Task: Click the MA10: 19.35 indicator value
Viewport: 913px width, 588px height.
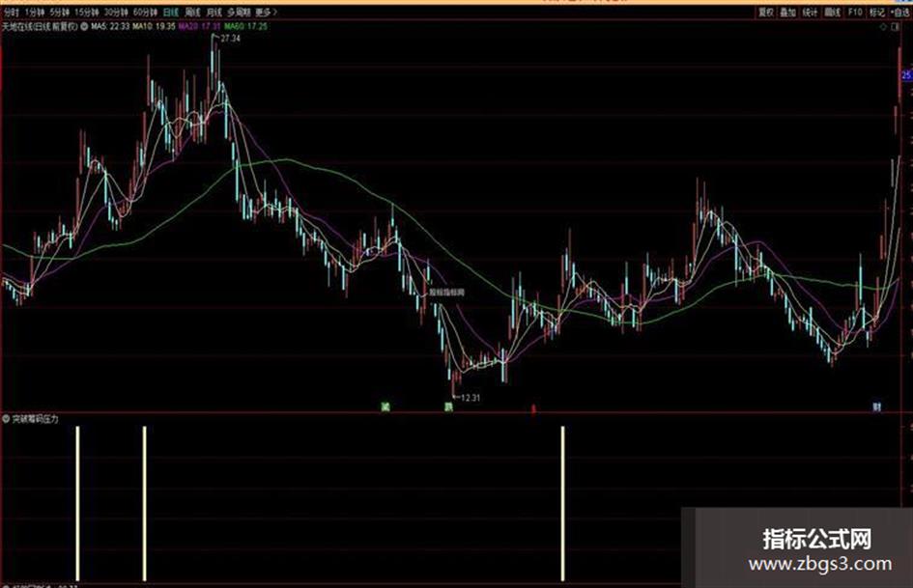Action: (154, 27)
